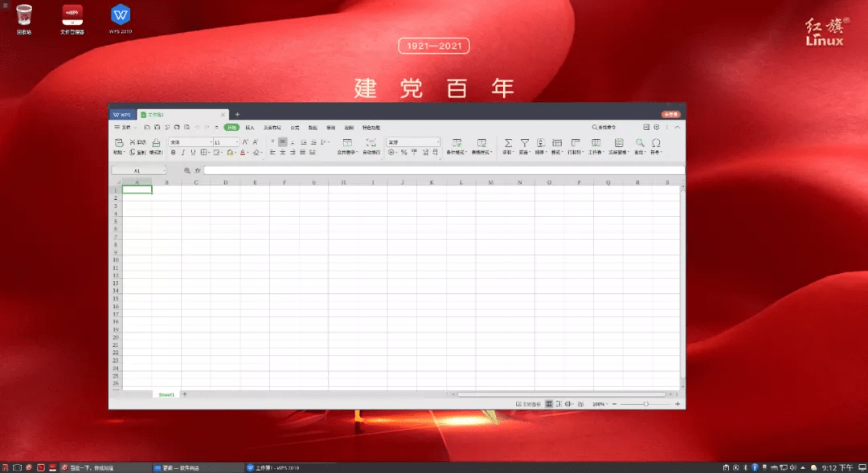Click the center horizontally align icon
The width and height of the screenshot is (868, 473).
tap(282, 152)
